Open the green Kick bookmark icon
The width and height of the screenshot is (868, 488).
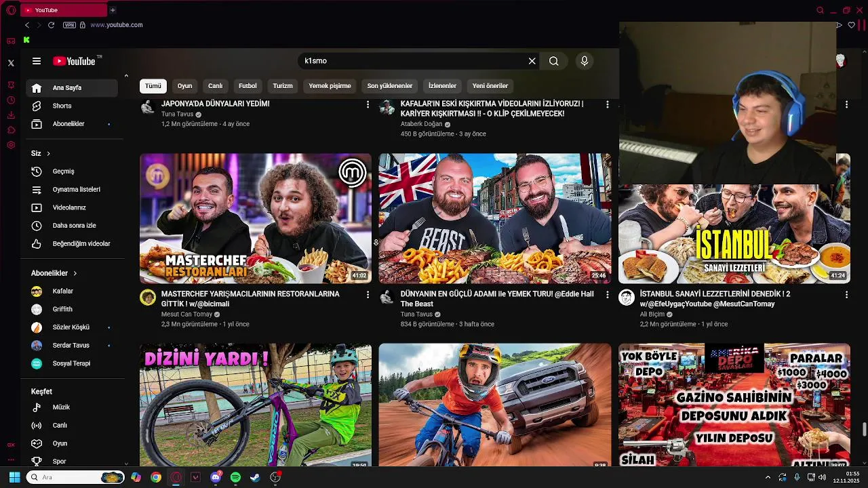click(26, 40)
